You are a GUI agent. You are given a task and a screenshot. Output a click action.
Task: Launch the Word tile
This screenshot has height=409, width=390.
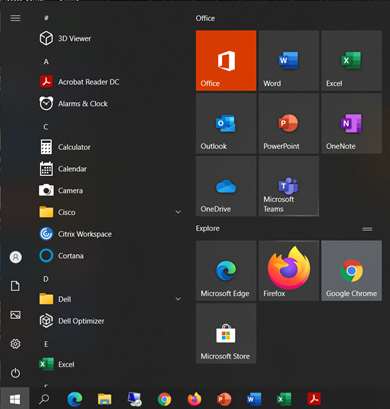pos(289,60)
